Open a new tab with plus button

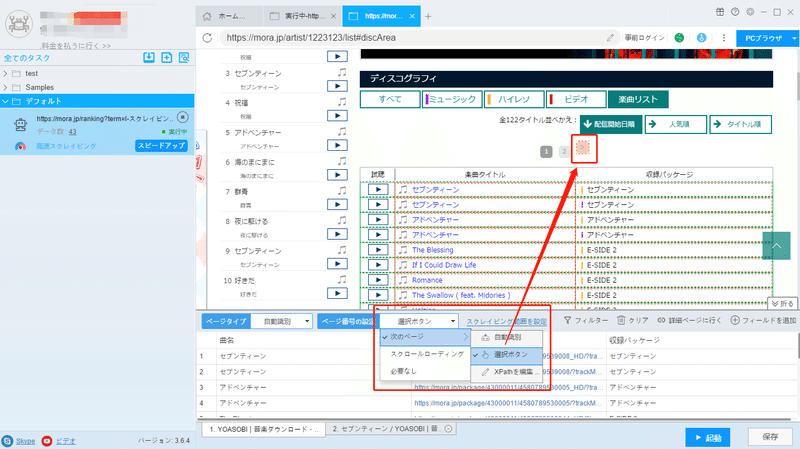[428, 16]
